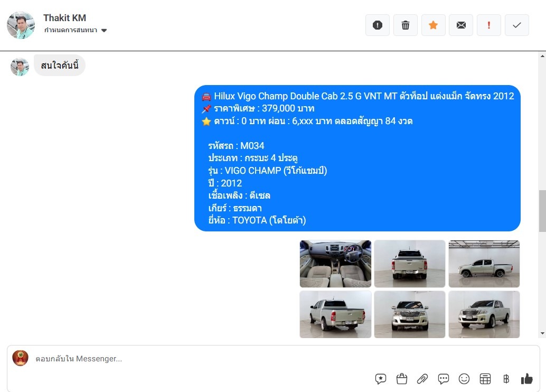
Task: Open the emoji smiley picker
Action: 464,379
